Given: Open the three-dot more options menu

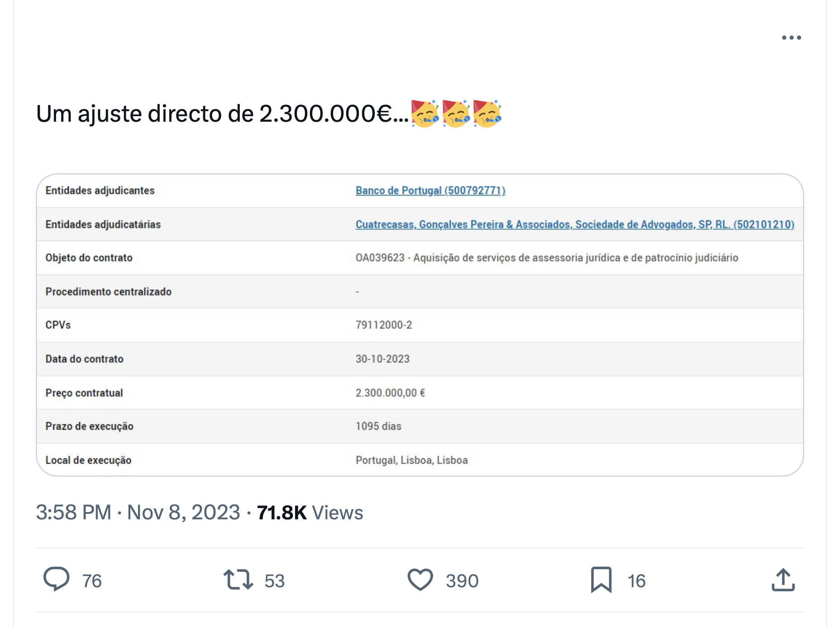Looking at the screenshot, I should click(791, 38).
